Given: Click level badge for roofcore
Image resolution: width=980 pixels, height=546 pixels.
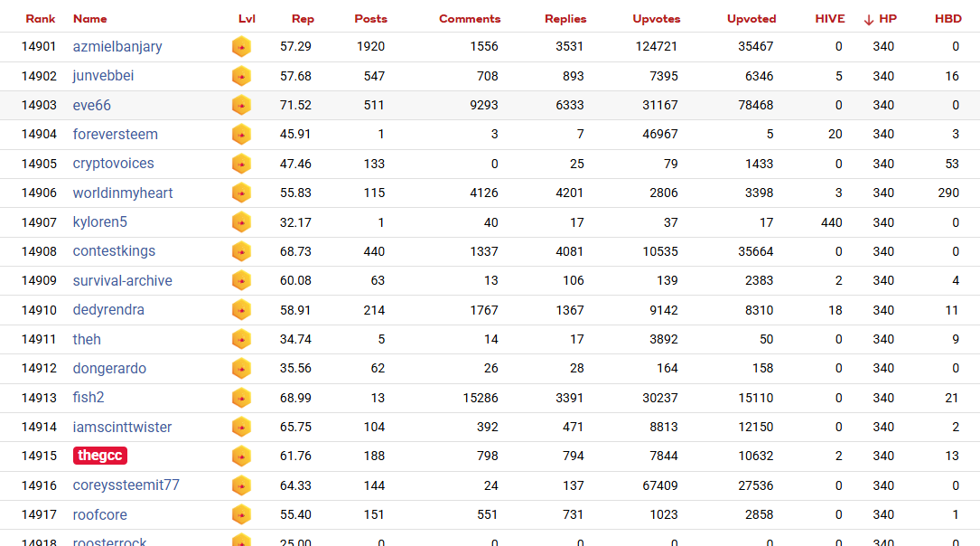Looking at the screenshot, I should coord(241,515).
